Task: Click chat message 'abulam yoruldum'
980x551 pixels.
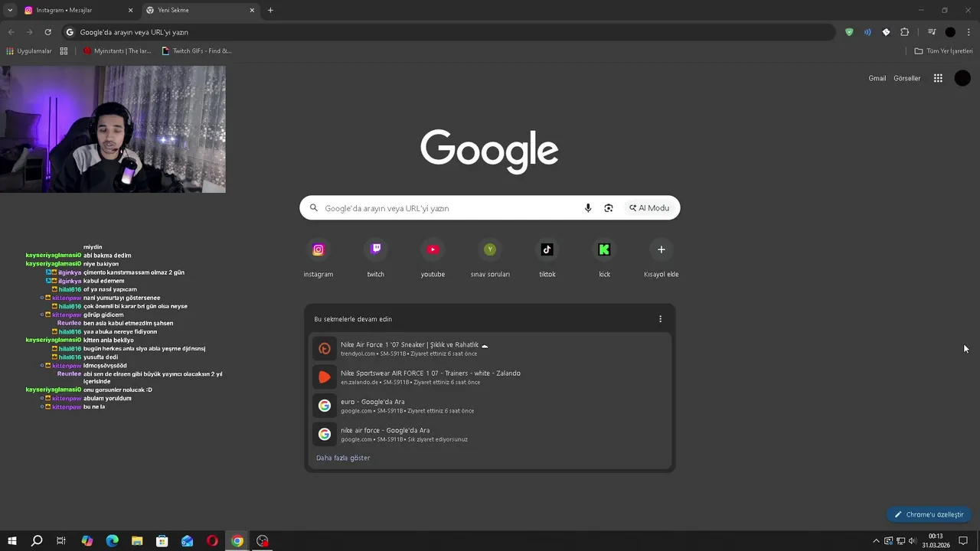Action: click(x=107, y=398)
